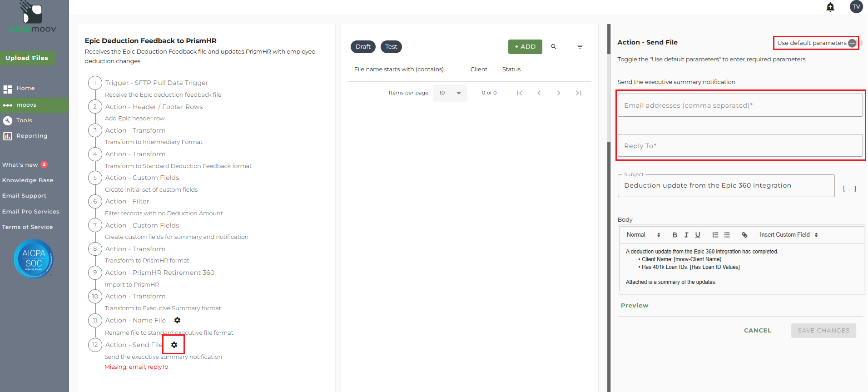The height and width of the screenshot is (392, 868).
Task: Click into the Body text editor
Action: (x=742, y=267)
